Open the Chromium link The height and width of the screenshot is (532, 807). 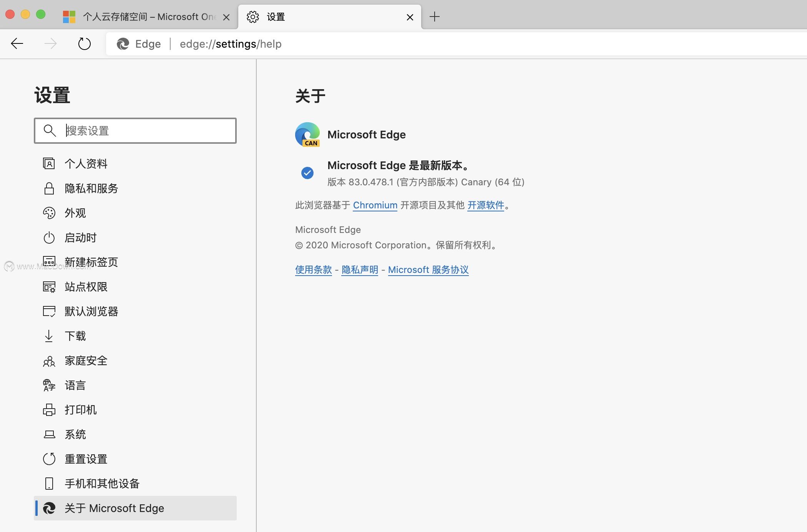pos(375,205)
